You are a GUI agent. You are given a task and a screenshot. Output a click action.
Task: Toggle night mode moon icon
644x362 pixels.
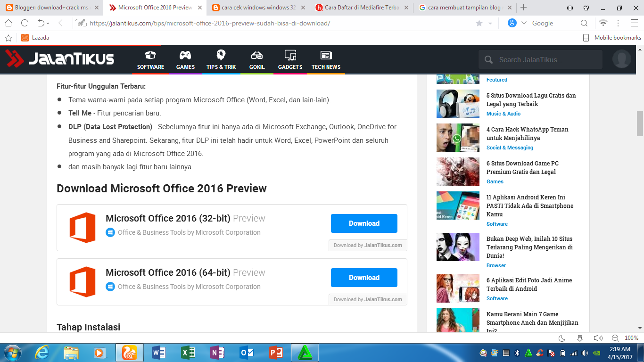(562, 338)
